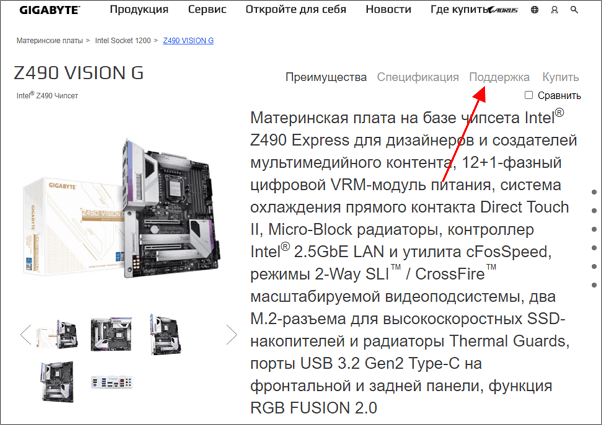
Task: Click the Intel Z490 Чипсет subtitle
Action: coord(47,95)
